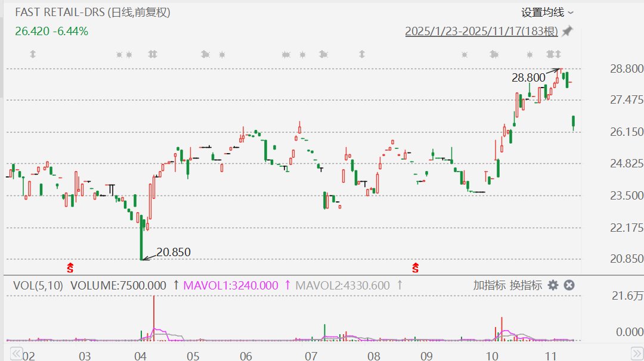644x361 pixels.
Task: Click the 28.800 high price annotation
Action: tap(528, 77)
